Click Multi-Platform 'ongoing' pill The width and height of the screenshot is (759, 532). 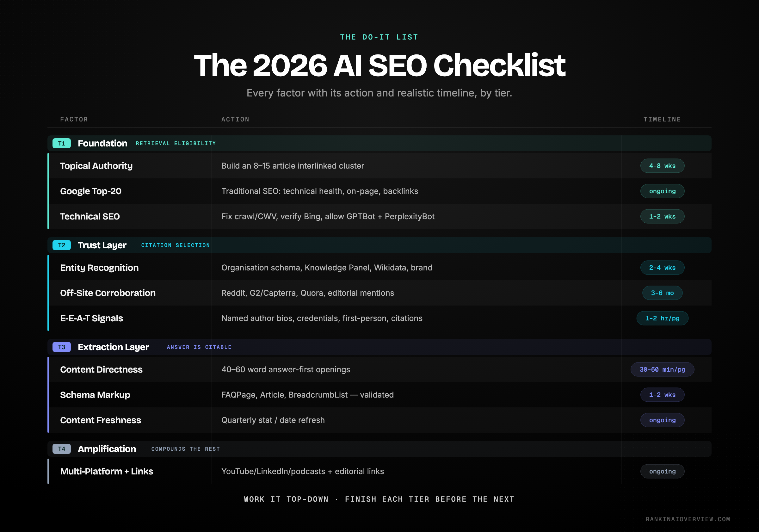[x=662, y=471]
